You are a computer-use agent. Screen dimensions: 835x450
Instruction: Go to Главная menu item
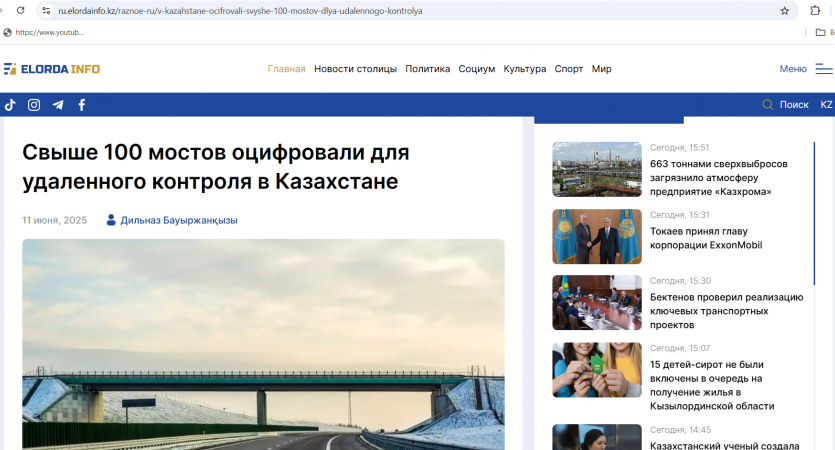point(286,69)
